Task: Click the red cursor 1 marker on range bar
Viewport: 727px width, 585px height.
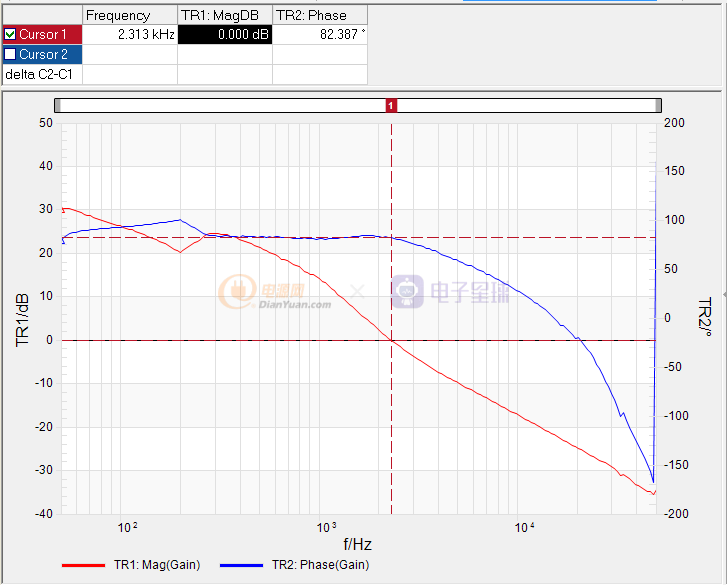Action: [392, 105]
